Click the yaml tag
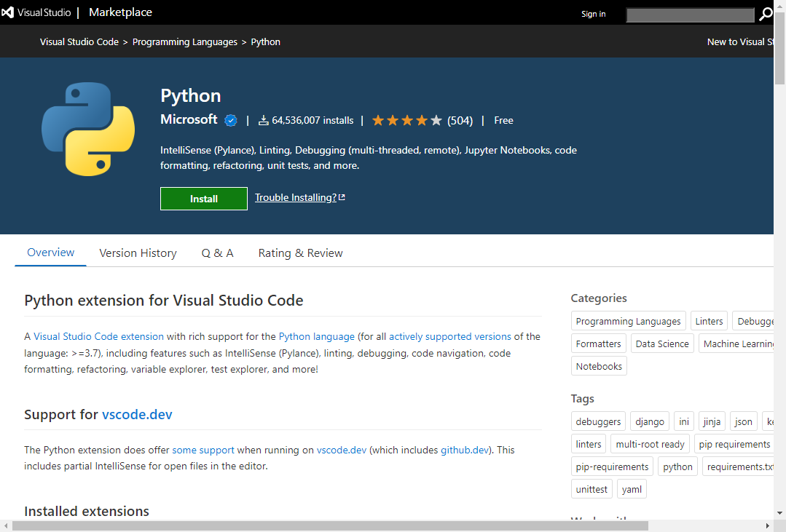The height and width of the screenshot is (532, 786). [x=632, y=489]
